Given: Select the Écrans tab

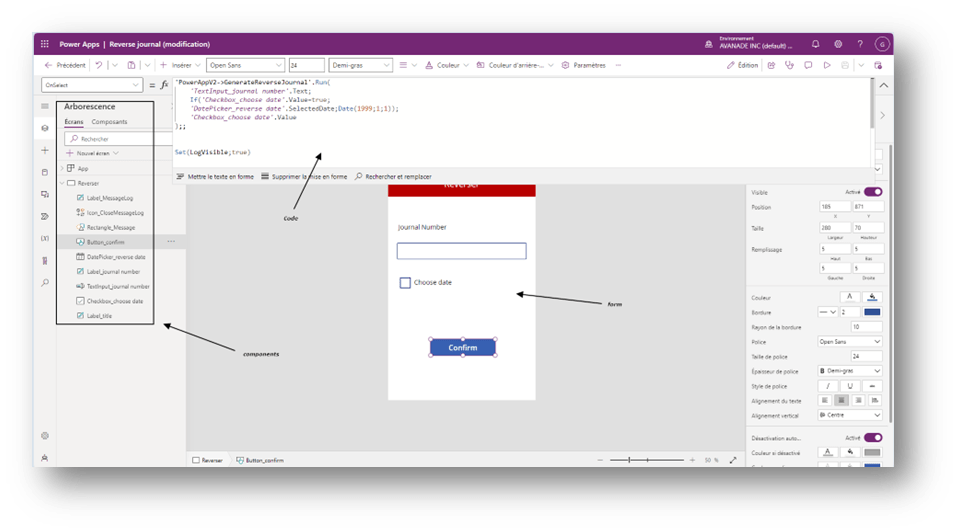Looking at the screenshot, I should click(x=74, y=122).
